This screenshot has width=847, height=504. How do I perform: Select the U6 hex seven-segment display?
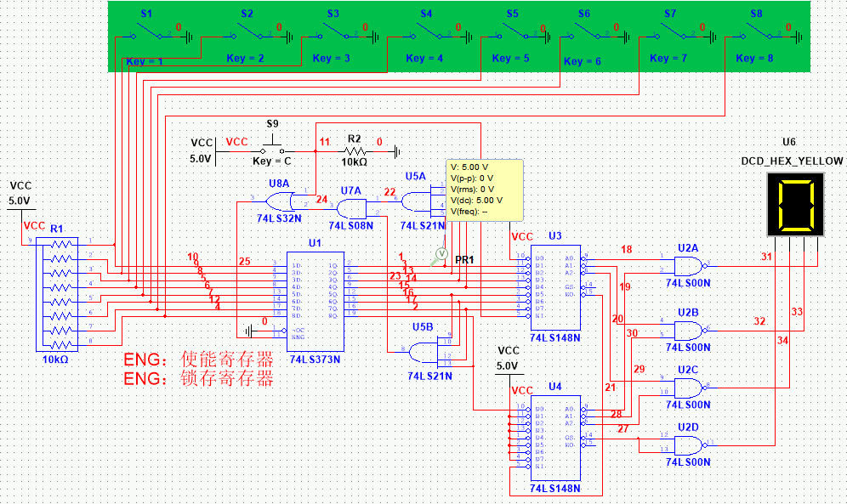(796, 205)
